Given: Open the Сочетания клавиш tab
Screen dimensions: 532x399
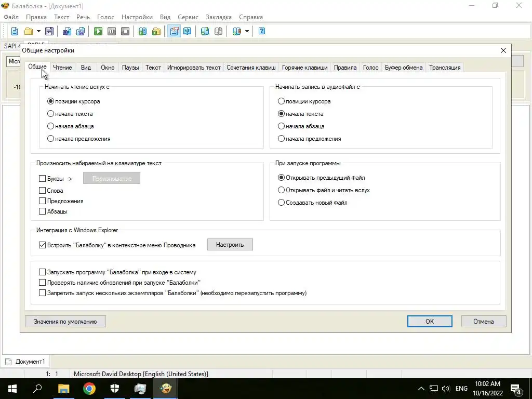Looking at the screenshot, I should tap(251, 68).
